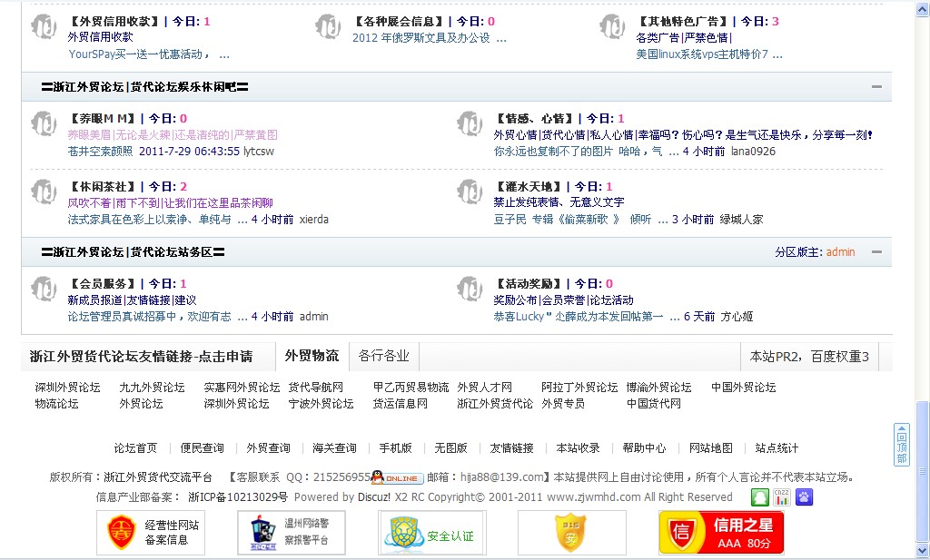Click forum icon beside 会员服务 board
The height and width of the screenshot is (560, 930).
pos(44,290)
